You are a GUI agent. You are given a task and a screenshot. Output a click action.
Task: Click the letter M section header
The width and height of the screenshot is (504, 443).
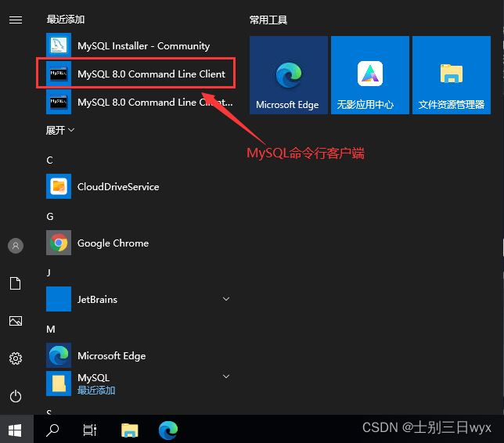51,330
